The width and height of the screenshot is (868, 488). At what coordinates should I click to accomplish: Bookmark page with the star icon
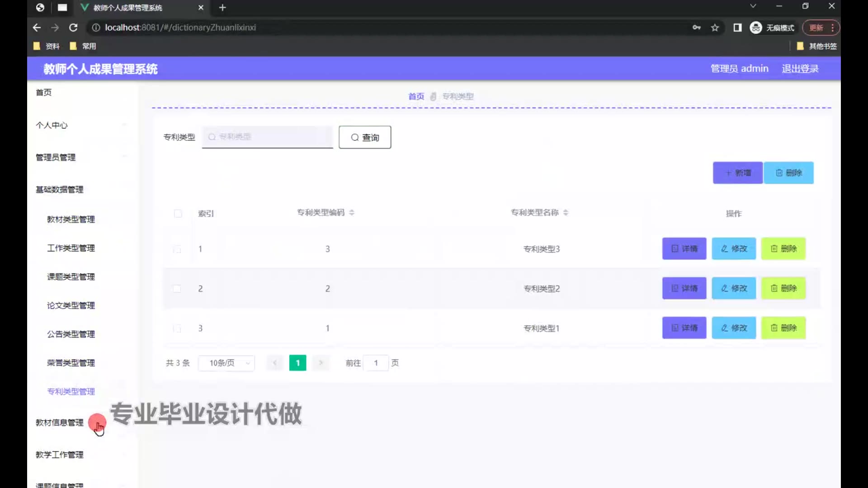(715, 28)
